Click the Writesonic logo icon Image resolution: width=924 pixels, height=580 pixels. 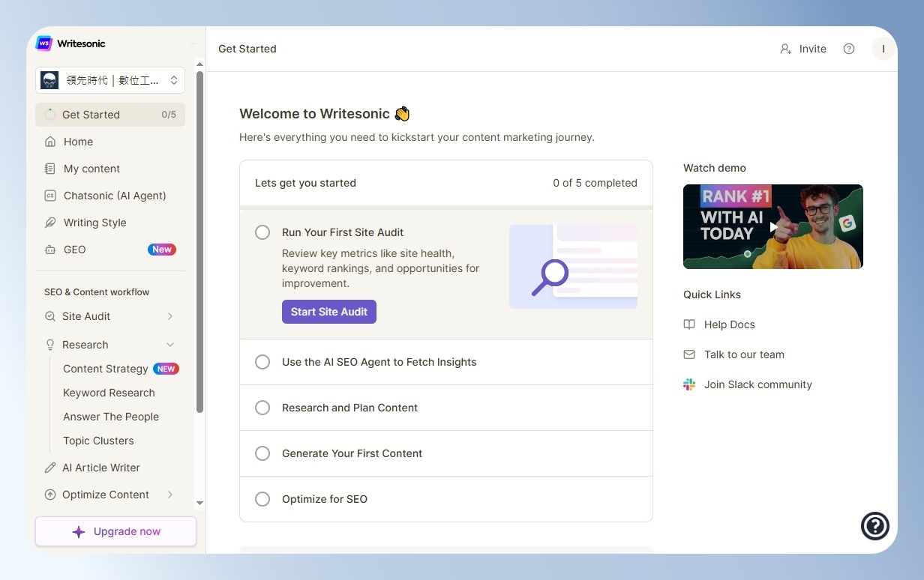click(44, 43)
